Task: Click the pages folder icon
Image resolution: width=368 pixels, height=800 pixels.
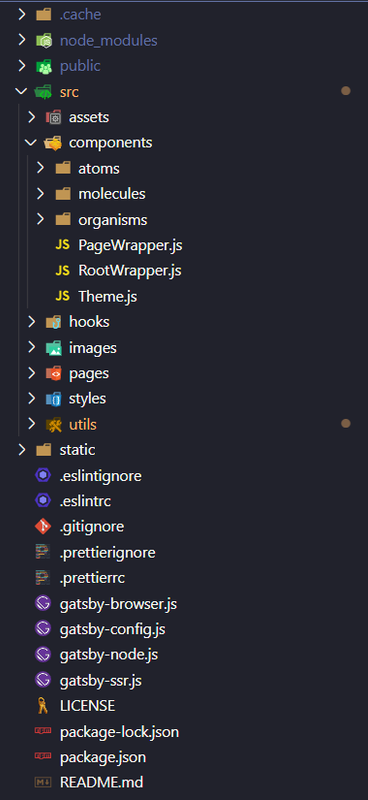Action: click(53, 373)
